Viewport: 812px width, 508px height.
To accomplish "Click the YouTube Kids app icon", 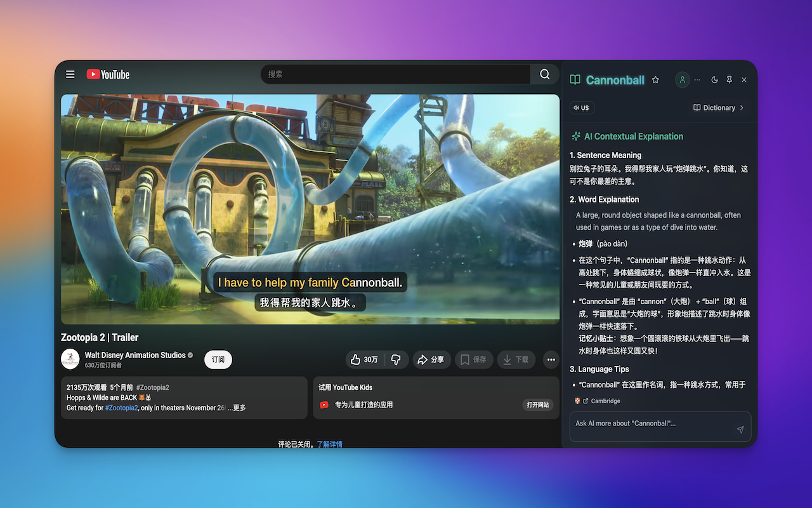I will pyautogui.click(x=324, y=405).
